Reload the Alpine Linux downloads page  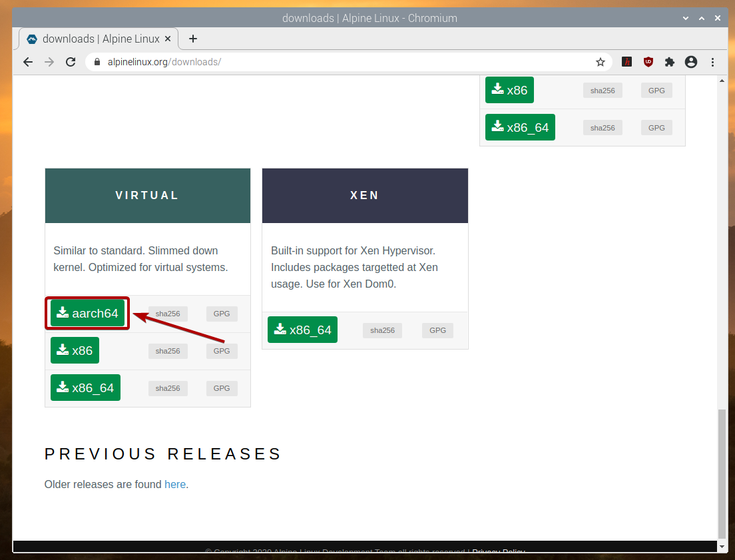tap(71, 62)
